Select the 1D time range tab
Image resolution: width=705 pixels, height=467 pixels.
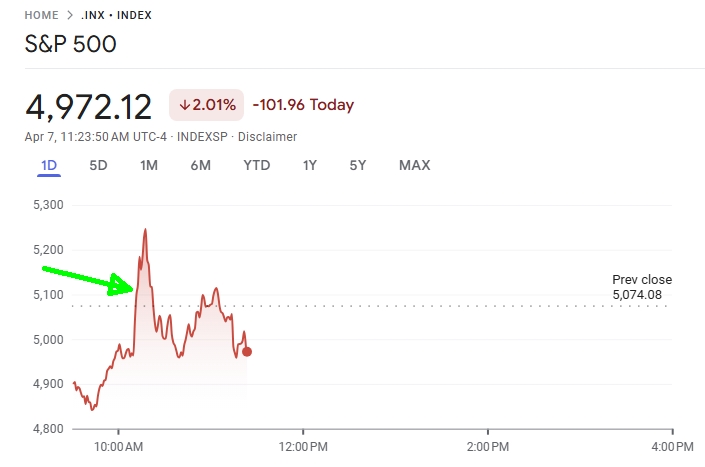click(49, 165)
